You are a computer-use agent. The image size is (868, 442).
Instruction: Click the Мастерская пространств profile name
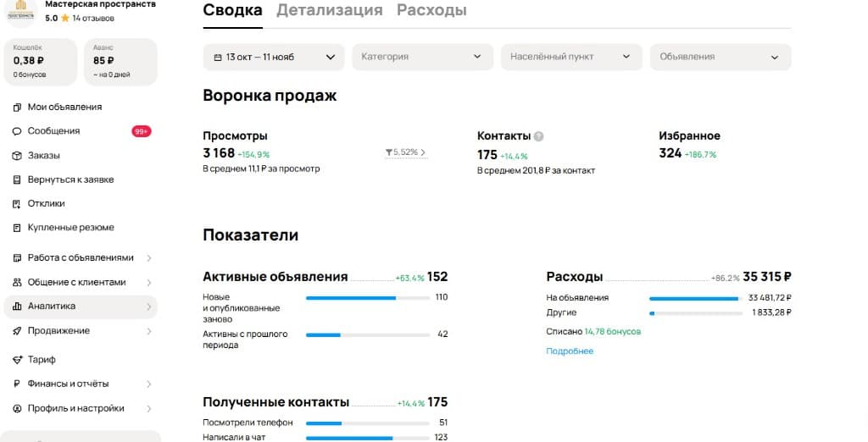point(100,4)
